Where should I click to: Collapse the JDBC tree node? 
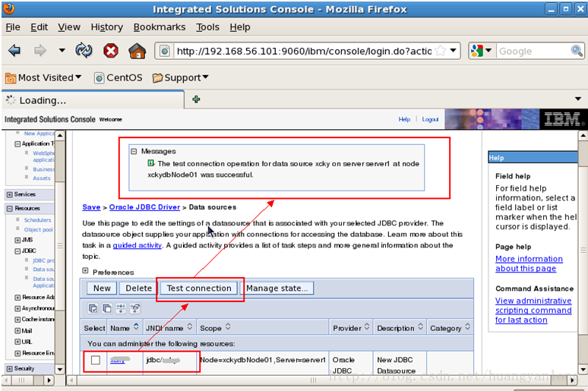coord(17,251)
